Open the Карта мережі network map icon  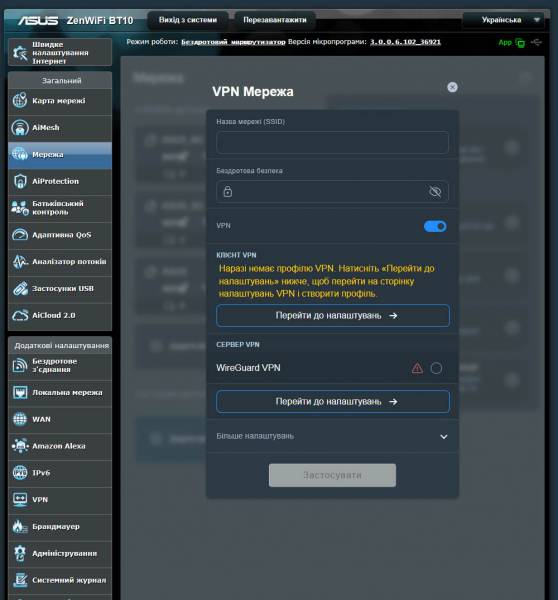20,101
